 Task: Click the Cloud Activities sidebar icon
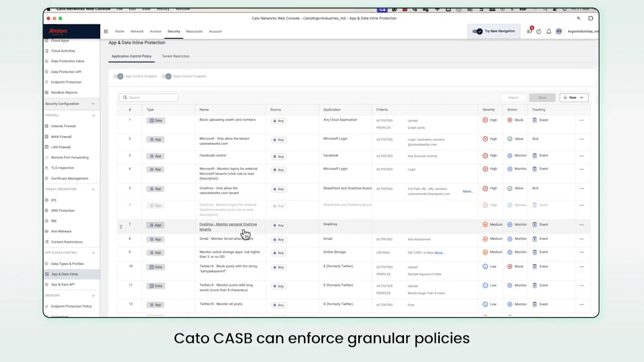47,51
